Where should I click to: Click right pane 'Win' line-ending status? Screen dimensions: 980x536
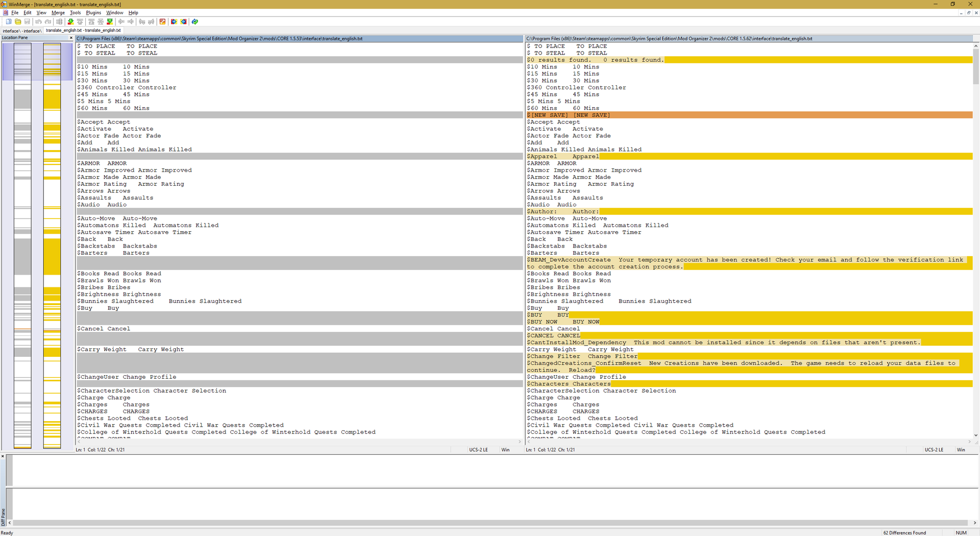[961, 450]
